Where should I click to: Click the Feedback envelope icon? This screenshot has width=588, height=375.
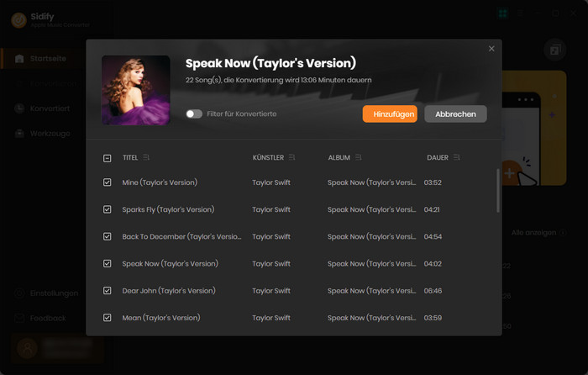[x=19, y=319]
